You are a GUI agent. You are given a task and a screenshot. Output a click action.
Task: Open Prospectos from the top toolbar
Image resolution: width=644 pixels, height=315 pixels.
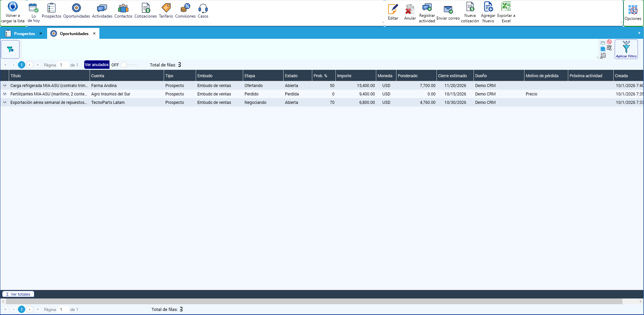52,11
